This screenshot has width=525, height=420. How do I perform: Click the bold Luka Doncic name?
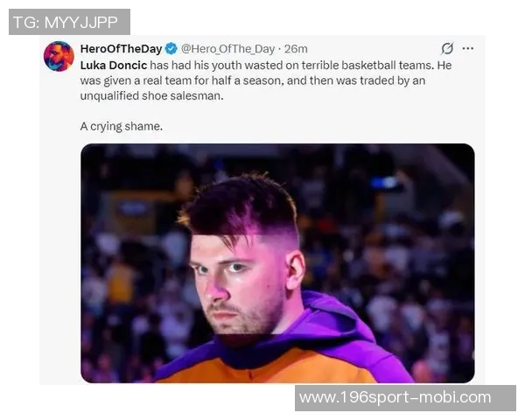coord(114,65)
